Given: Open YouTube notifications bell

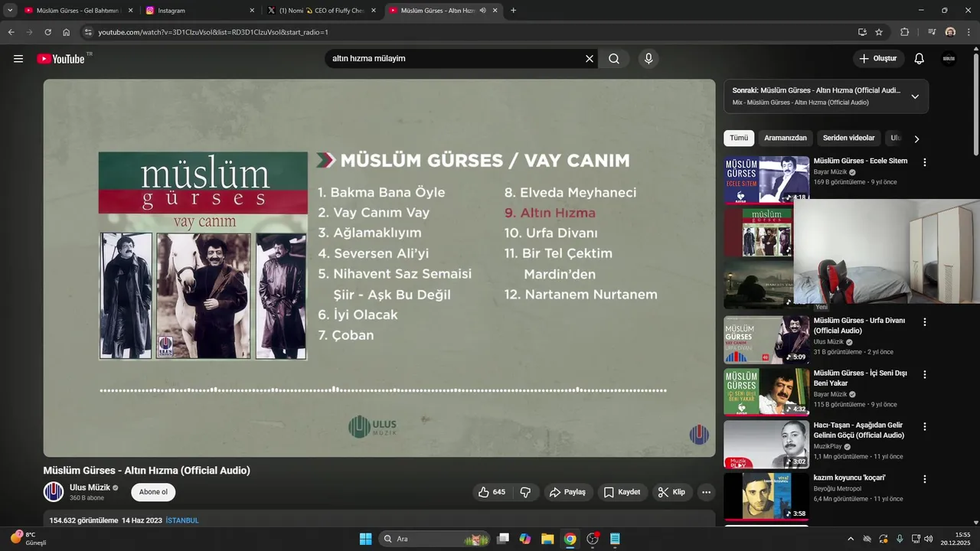Looking at the screenshot, I should point(920,59).
